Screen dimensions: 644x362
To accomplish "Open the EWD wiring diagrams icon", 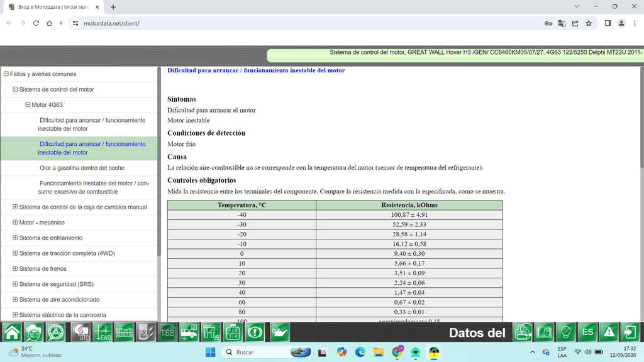I will 103,332.
